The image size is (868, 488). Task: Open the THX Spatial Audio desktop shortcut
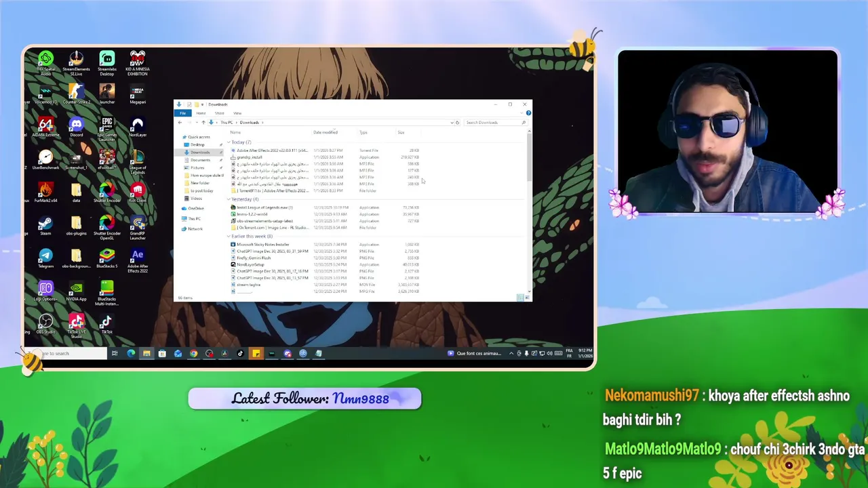pos(45,62)
